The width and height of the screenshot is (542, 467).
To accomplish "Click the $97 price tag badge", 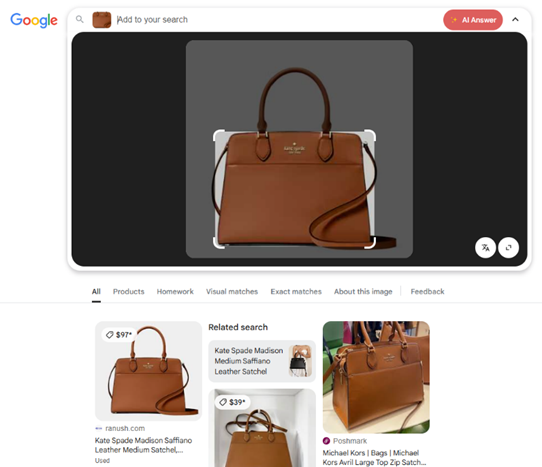I will pos(119,335).
